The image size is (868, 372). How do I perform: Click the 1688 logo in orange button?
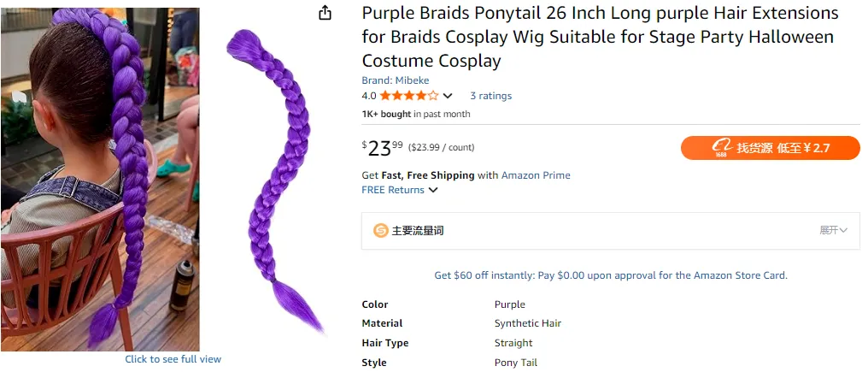pos(722,148)
